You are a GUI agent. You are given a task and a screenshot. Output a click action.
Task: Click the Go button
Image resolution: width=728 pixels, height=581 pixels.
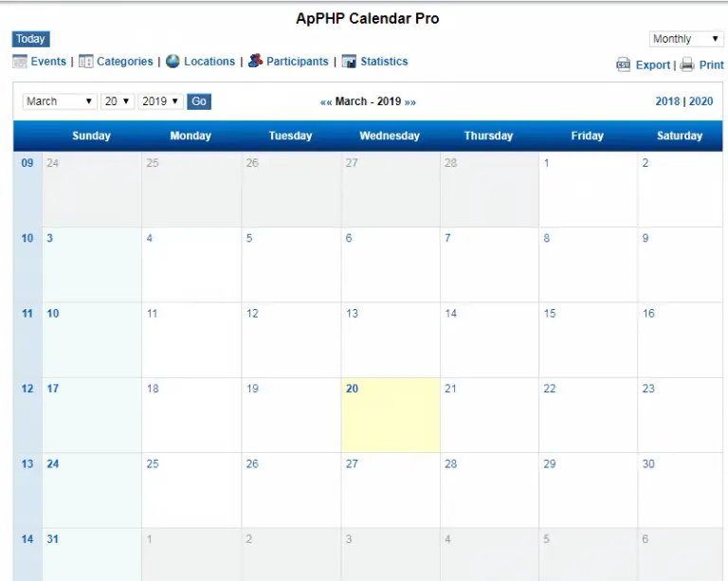pos(199,101)
